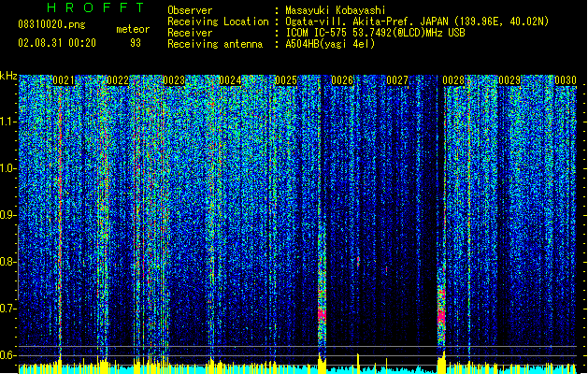Viewport: 588px width, 374px height.
Task: Select the Ogata-vill. Akita-Pref. JAPAN location text
Action: pos(417,22)
